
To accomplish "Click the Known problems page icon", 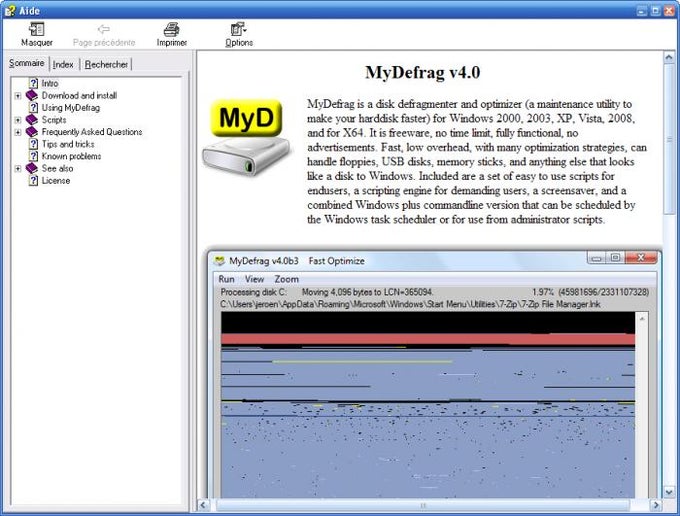I will click(33, 156).
